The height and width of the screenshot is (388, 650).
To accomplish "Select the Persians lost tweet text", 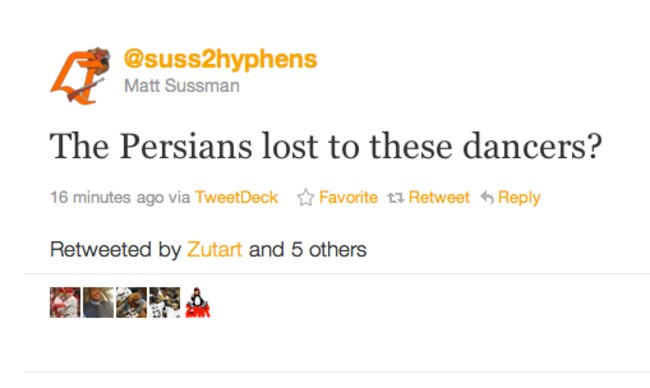I will (x=326, y=146).
